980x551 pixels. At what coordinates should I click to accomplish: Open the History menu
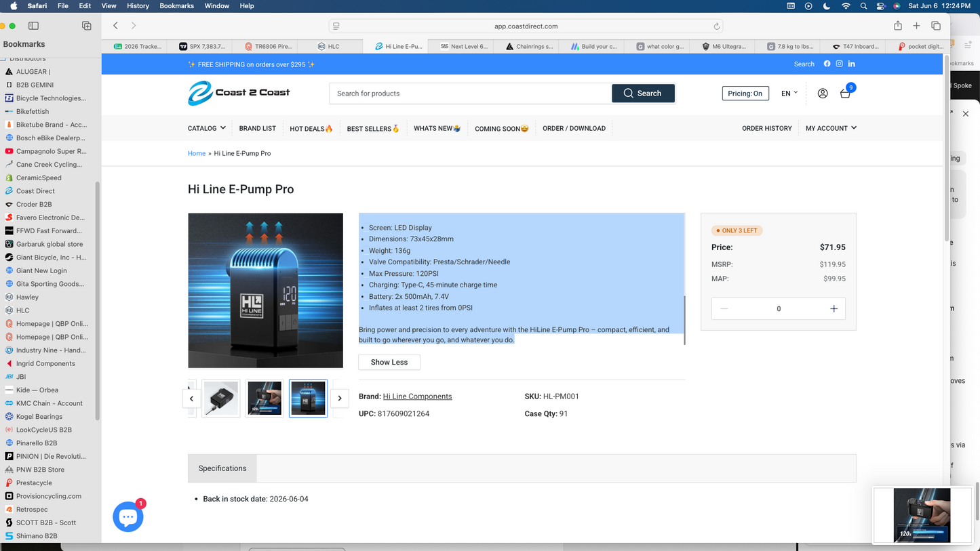(138, 6)
